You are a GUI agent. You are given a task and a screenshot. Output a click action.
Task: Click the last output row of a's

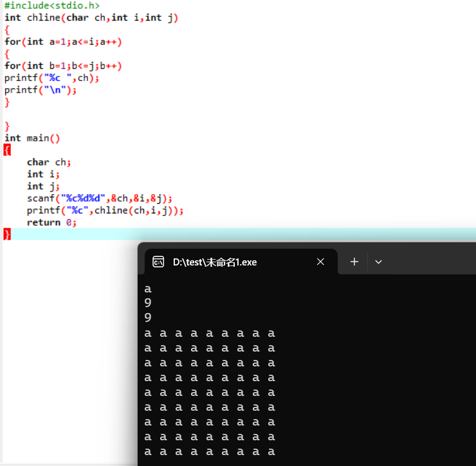point(210,452)
